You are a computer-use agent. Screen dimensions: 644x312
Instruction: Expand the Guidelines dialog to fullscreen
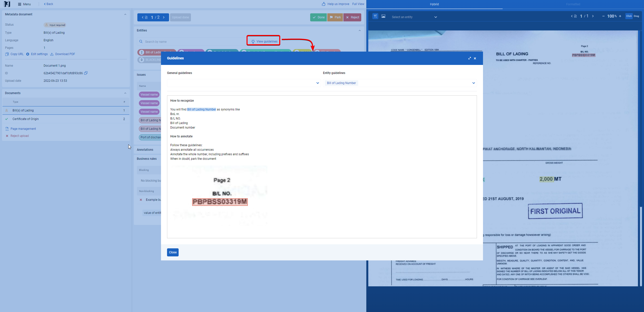[469, 58]
